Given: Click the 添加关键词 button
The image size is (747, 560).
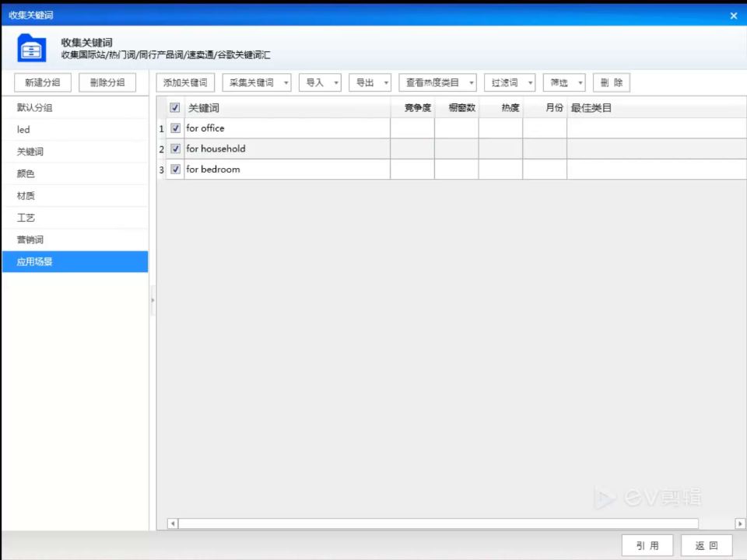Looking at the screenshot, I should [x=185, y=82].
